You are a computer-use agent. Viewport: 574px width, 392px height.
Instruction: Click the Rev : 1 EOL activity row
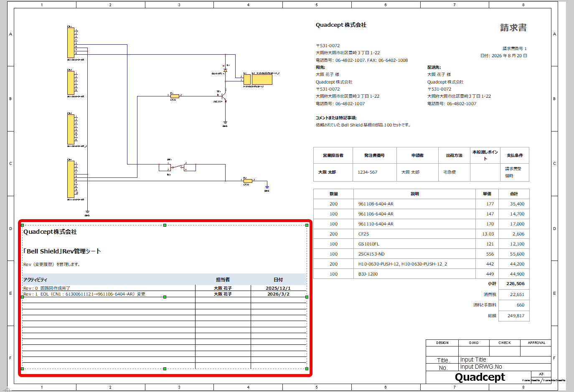pyautogui.click(x=164, y=294)
